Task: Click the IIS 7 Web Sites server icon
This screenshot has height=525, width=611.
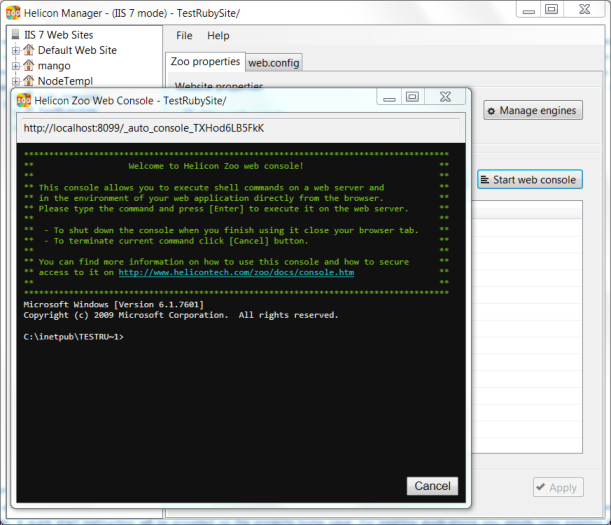Action: [15, 35]
